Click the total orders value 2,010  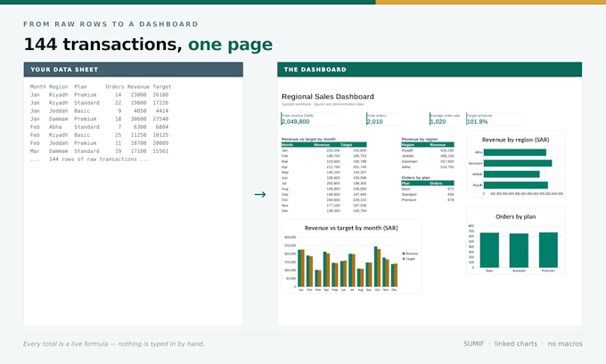point(375,122)
